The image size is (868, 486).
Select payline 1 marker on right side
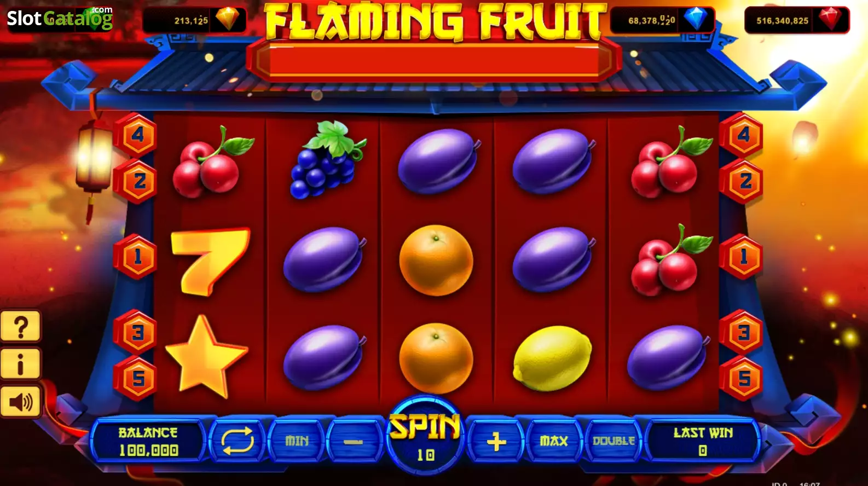coord(743,256)
